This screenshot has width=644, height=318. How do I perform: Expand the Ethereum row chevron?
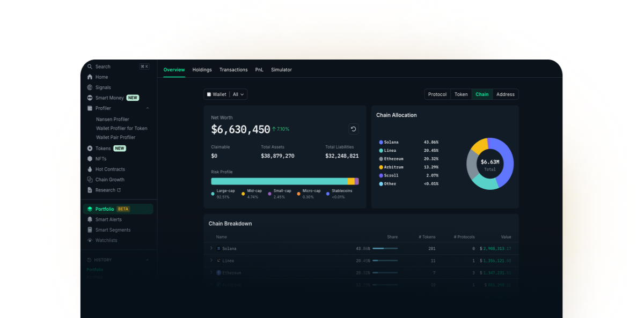[x=211, y=272]
